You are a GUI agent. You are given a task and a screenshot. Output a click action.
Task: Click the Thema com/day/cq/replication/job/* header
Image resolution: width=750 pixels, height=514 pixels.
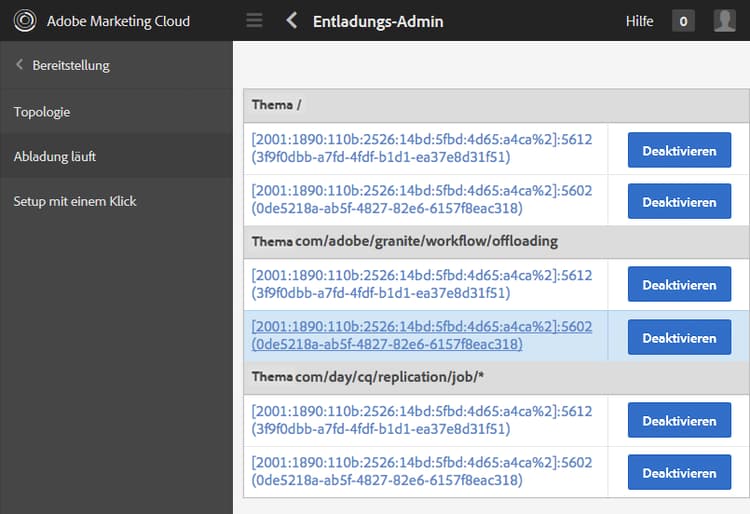(x=496, y=377)
